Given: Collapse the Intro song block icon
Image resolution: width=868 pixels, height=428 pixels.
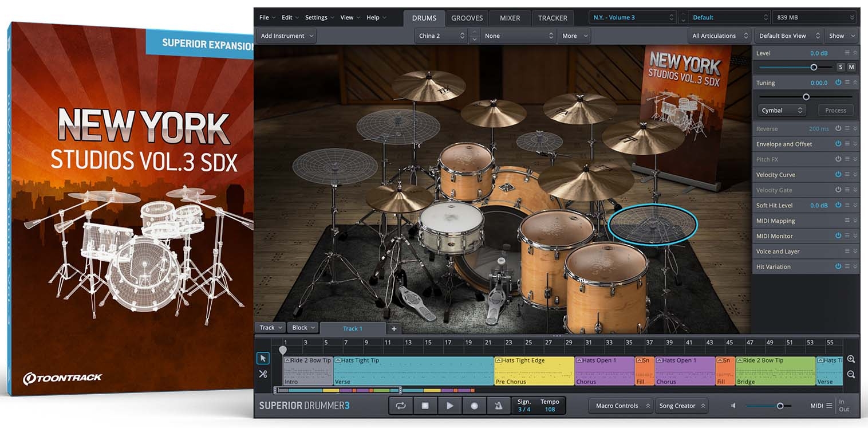Looking at the screenshot, I should pos(287,360).
